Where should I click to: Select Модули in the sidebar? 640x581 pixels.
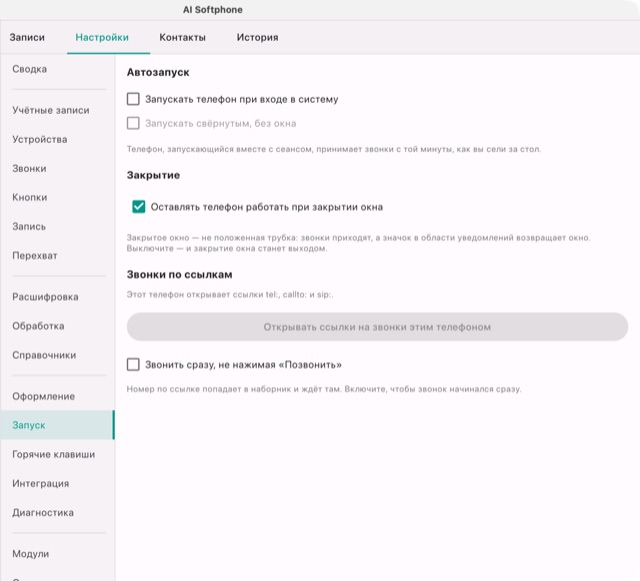pos(58,554)
